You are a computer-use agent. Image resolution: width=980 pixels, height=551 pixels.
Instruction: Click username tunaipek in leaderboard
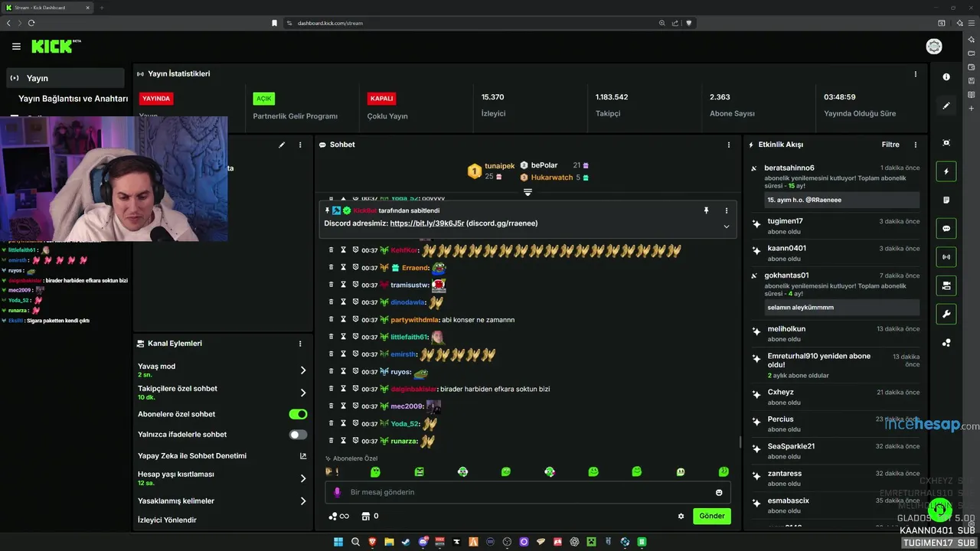pos(499,166)
